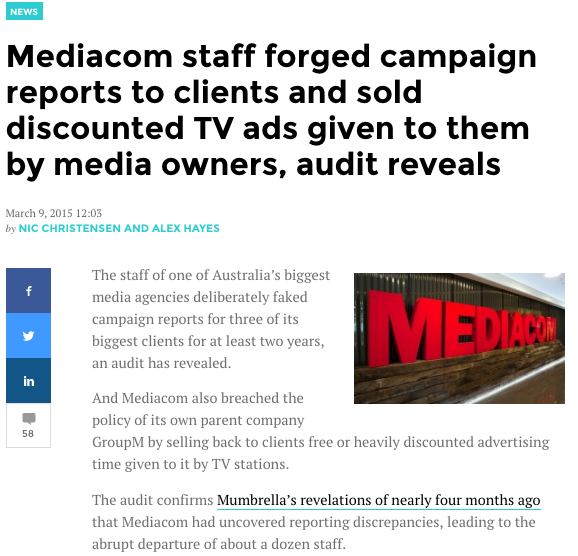
Task: Click the 58 comments count
Action: (x=28, y=434)
